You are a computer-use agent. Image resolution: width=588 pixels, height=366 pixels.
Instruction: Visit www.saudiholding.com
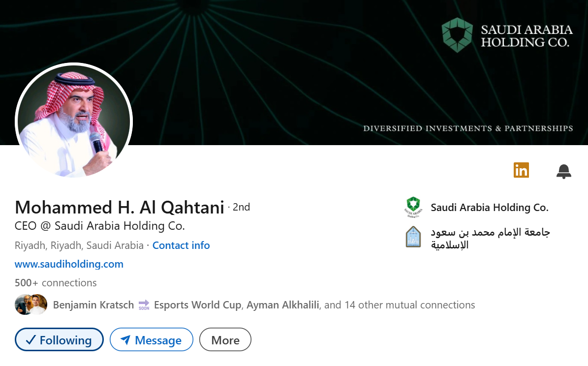(x=69, y=264)
